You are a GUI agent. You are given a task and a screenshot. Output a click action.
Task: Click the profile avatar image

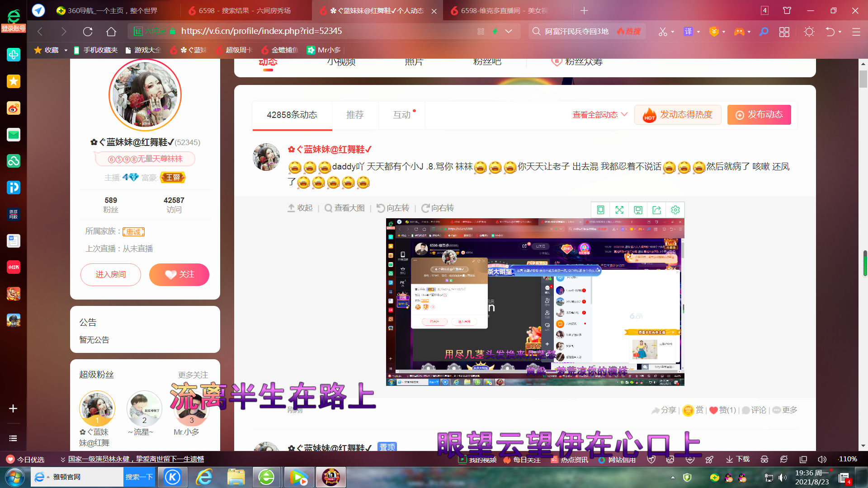coord(145,95)
